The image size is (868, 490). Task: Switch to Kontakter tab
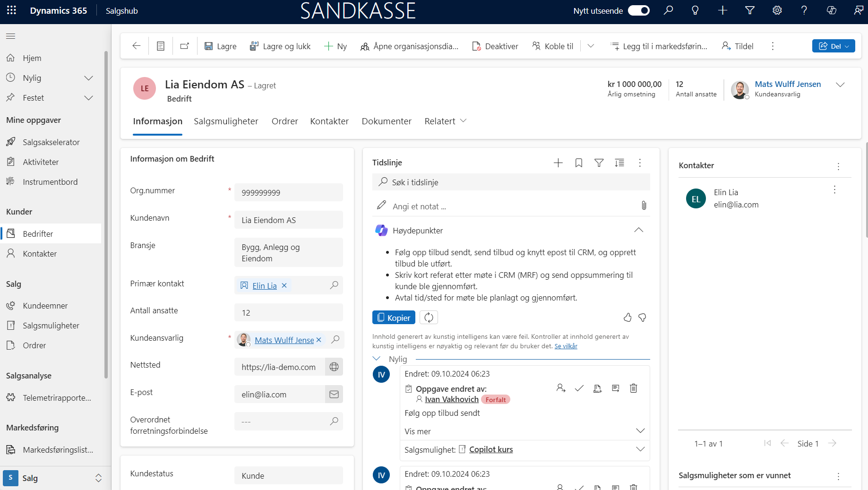329,121
